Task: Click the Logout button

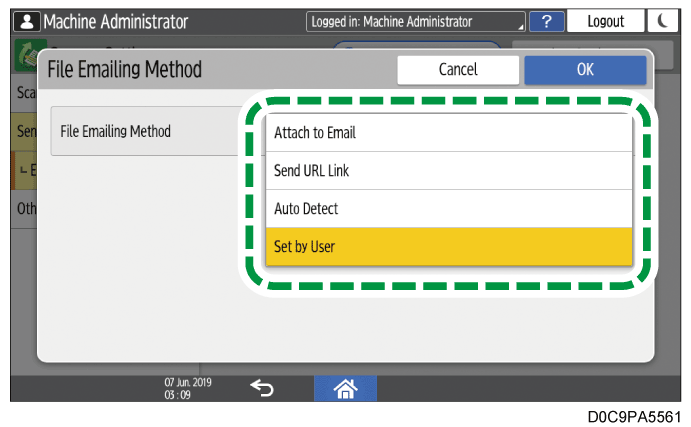Action: coord(605,21)
